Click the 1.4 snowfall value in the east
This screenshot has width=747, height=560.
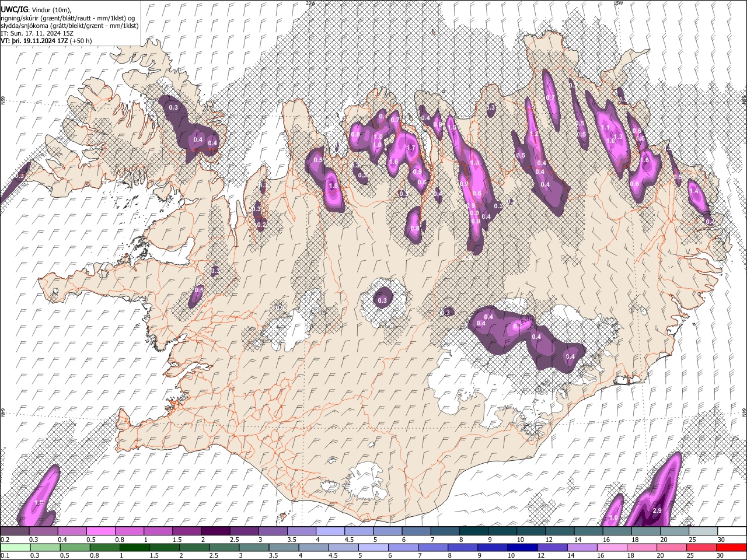[694, 191]
